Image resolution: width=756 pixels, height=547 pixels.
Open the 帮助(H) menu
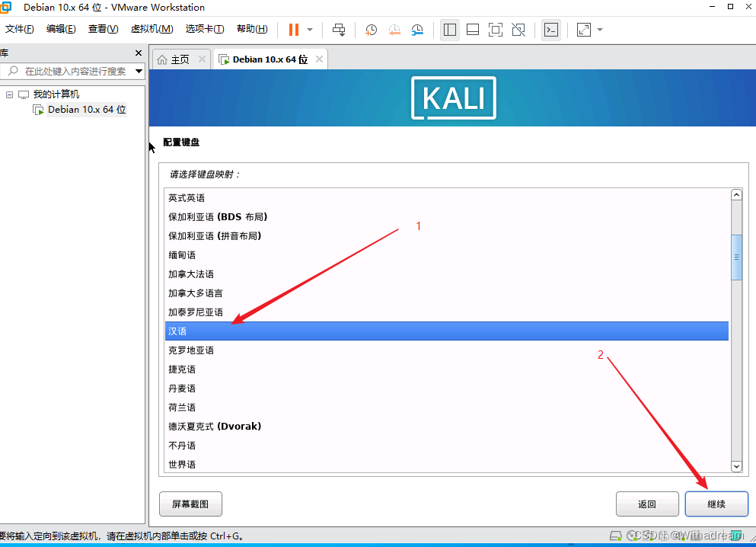pos(252,29)
